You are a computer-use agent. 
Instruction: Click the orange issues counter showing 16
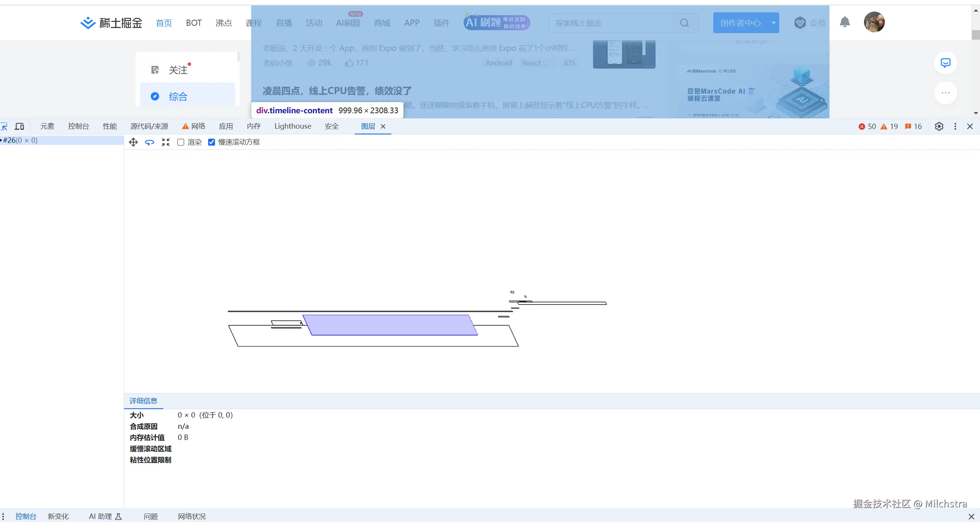tap(913, 126)
